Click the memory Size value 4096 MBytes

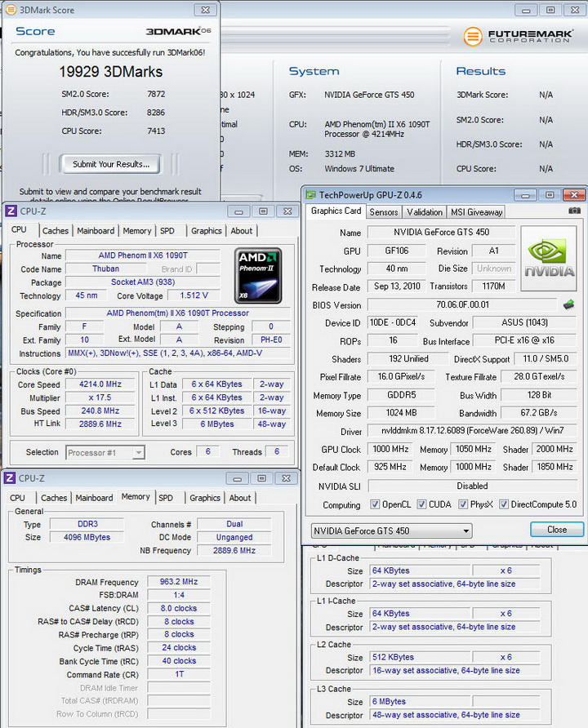(87, 537)
